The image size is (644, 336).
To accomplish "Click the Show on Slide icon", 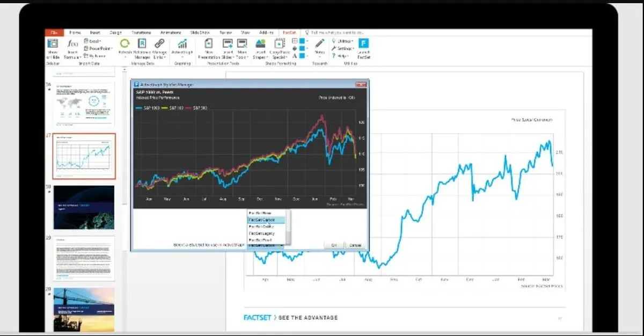I will coord(53,44).
